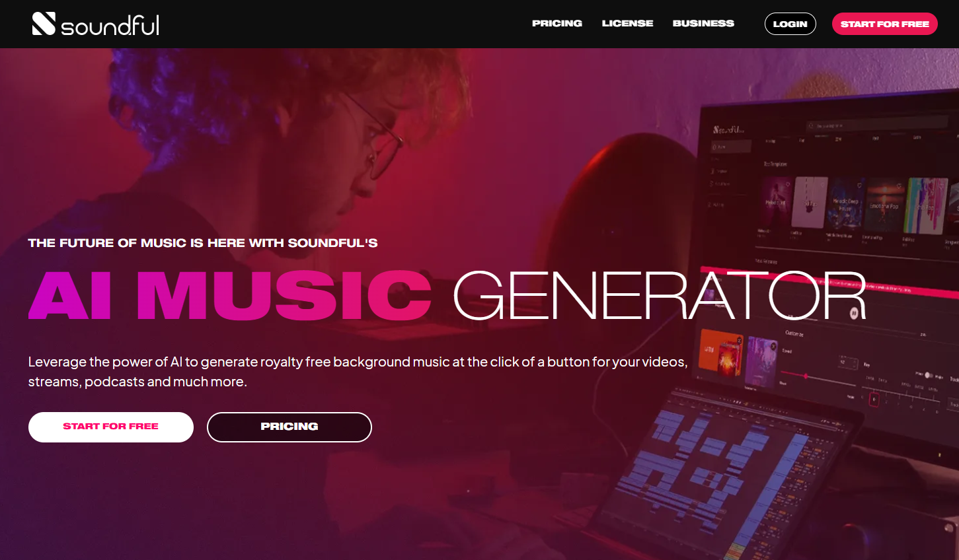The image size is (959, 560).
Task: Click the dark Pricing hero button
Action: 289,427
